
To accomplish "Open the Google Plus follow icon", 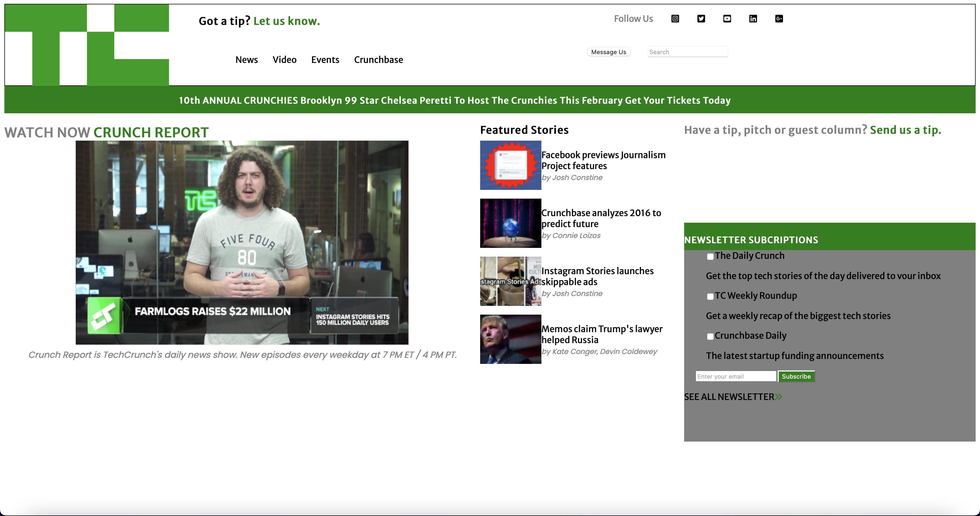I will coord(779,19).
